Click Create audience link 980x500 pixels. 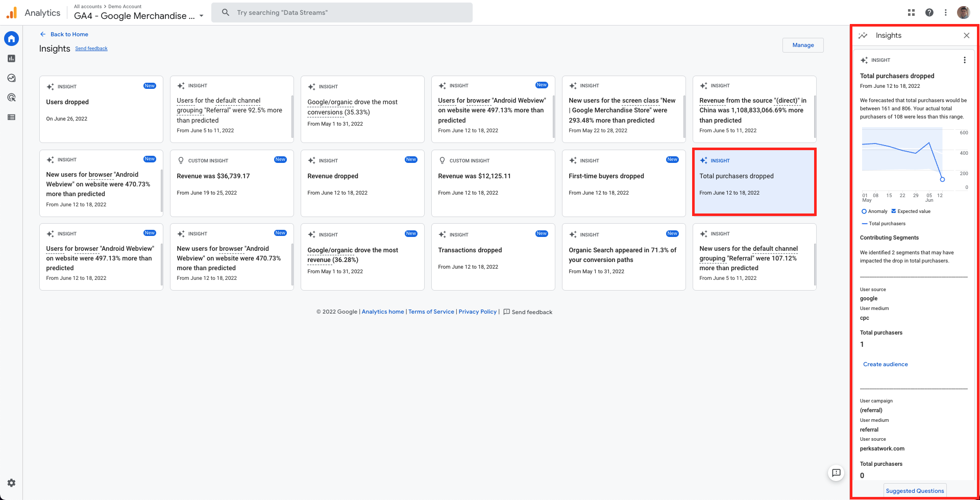(885, 364)
